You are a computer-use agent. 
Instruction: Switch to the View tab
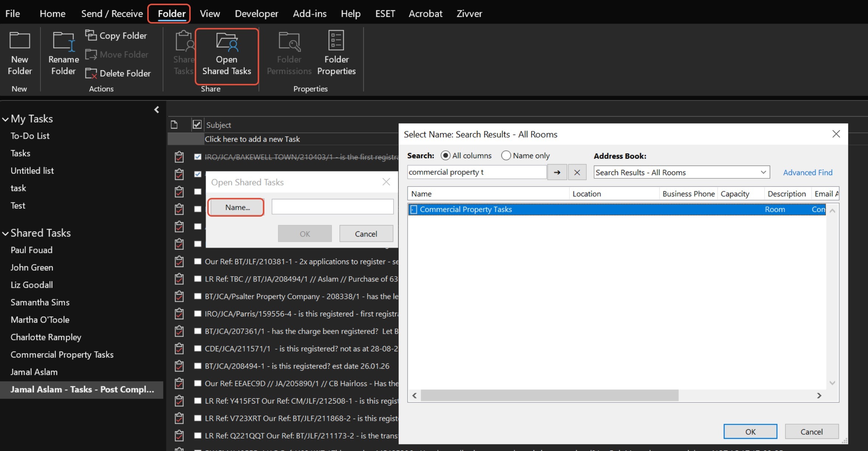(x=209, y=14)
